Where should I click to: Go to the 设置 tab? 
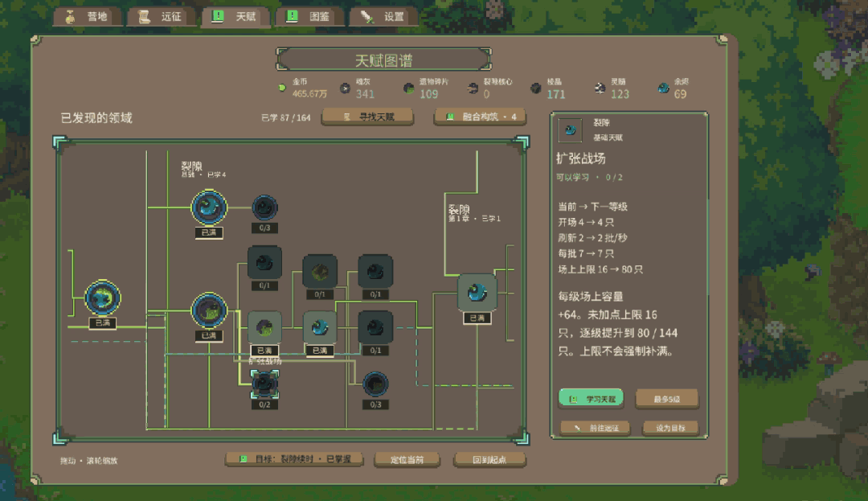(x=384, y=17)
